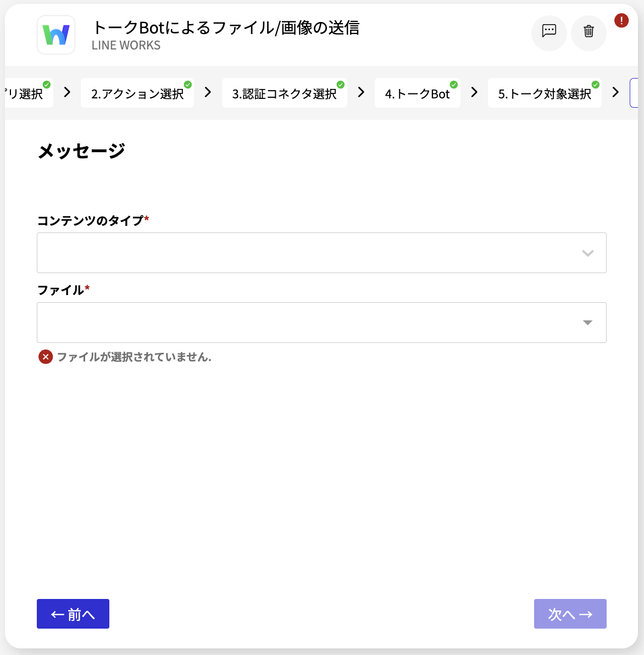Image resolution: width=644 pixels, height=655 pixels.
Task: Click the chevron after 3.認証コネクタ選択
Action: coord(361,92)
